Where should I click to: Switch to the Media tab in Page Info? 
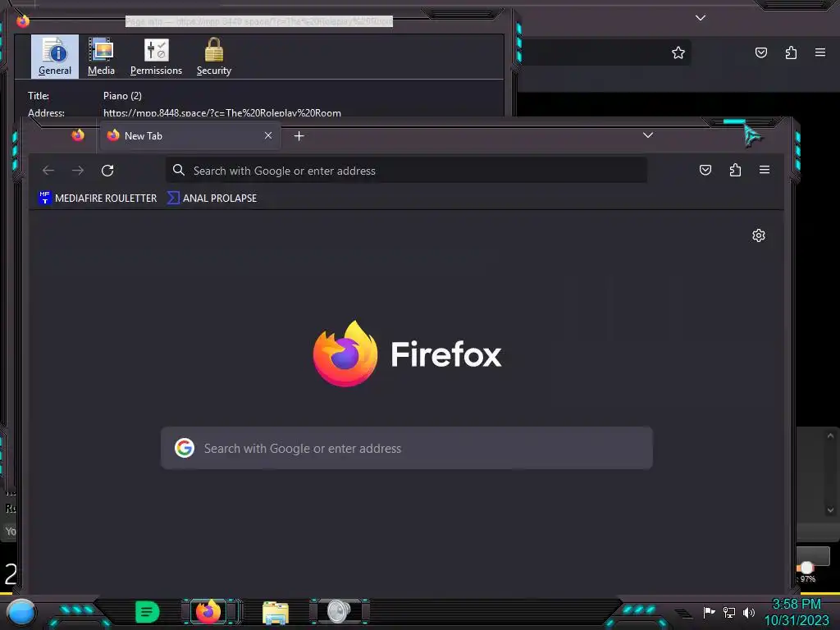click(101, 57)
